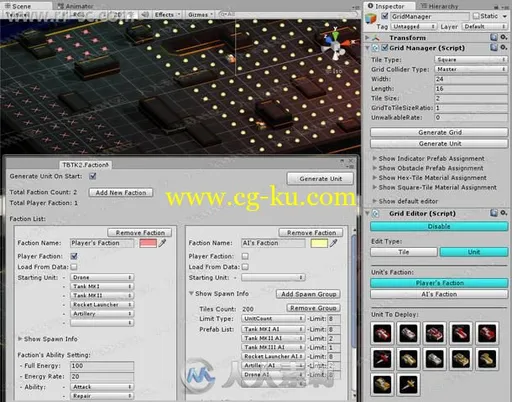Click Add New Faction button
This screenshot has width=512, height=402.
[x=121, y=193]
